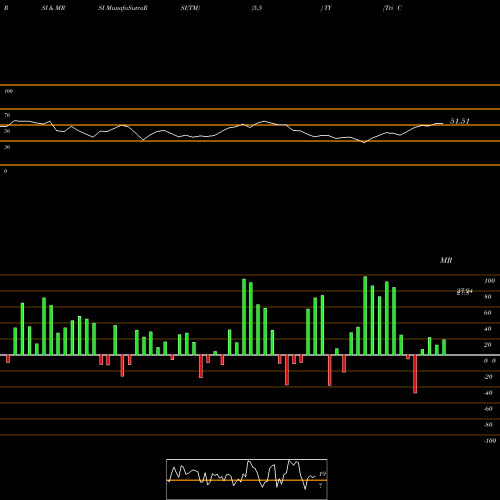Click the '(Tri C' header text

[392, 8]
